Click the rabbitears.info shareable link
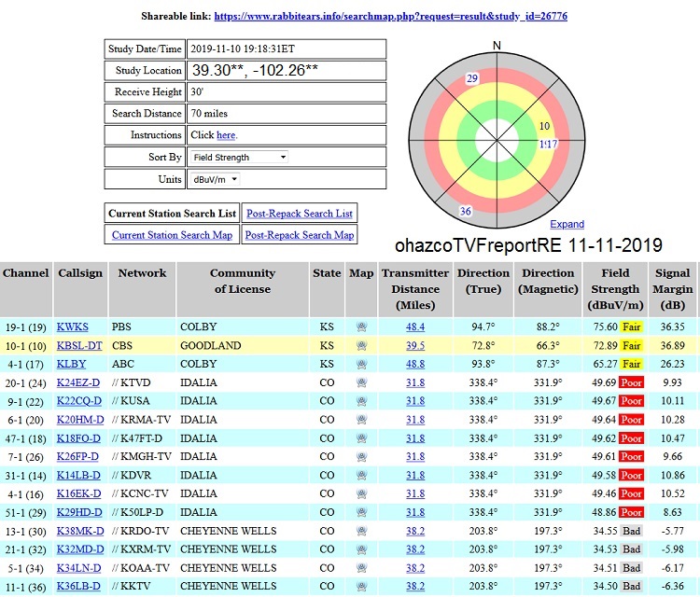The width and height of the screenshot is (700, 597). coord(390,17)
